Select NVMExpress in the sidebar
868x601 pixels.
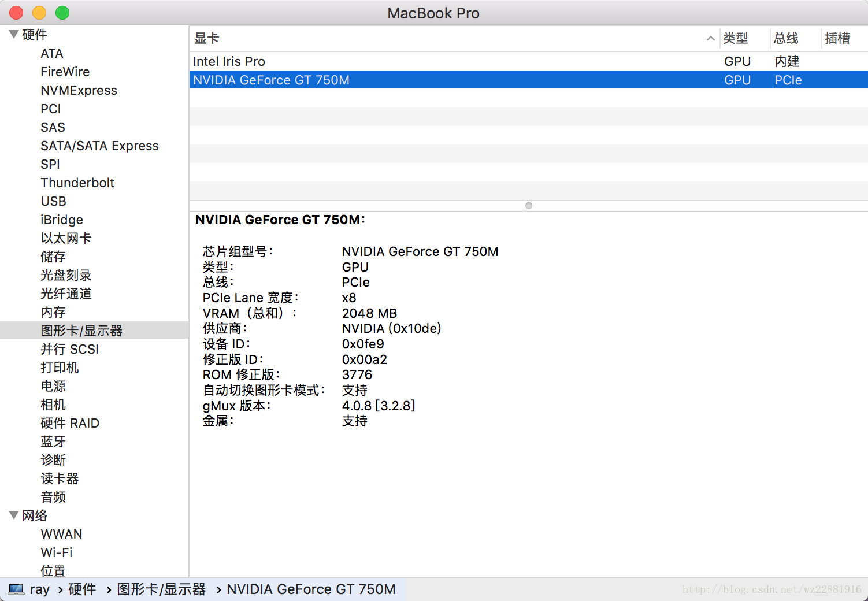click(79, 90)
